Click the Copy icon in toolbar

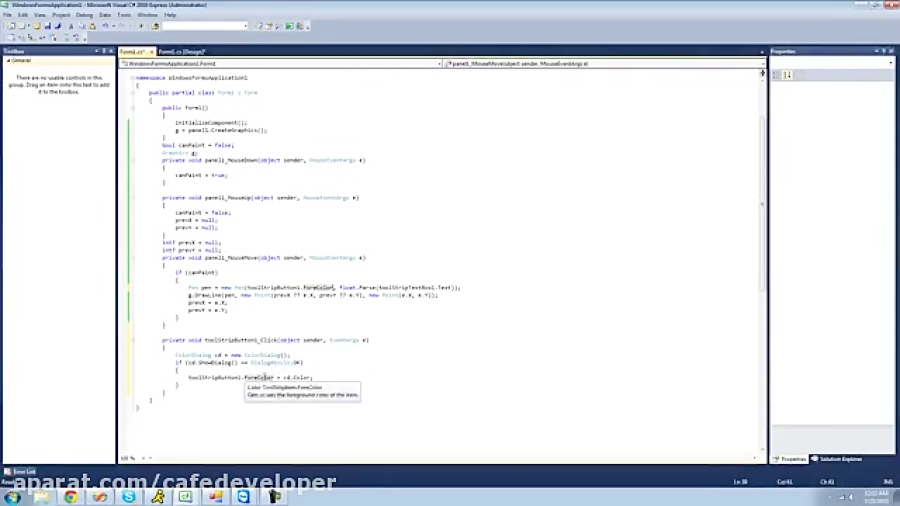(82, 26)
